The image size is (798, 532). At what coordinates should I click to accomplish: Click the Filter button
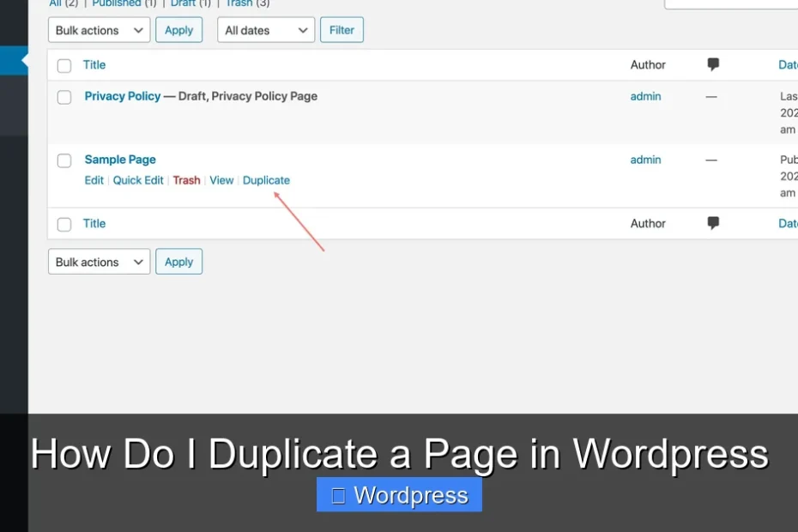[342, 30]
